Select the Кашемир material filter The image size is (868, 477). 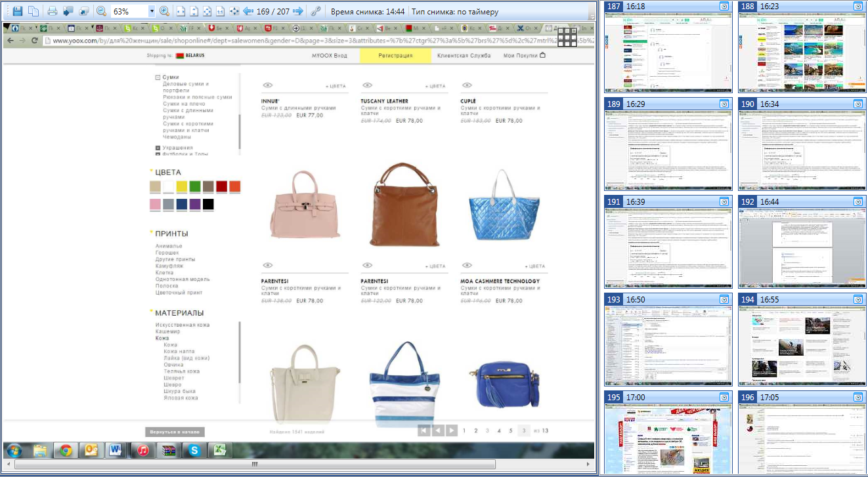click(167, 331)
